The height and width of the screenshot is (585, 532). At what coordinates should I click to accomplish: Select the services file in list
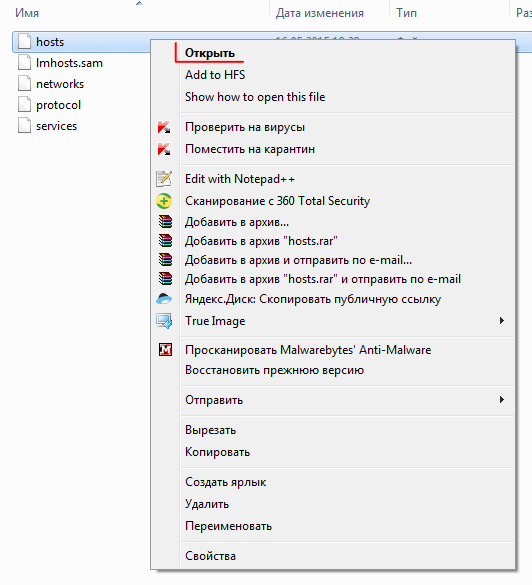coord(56,126)
